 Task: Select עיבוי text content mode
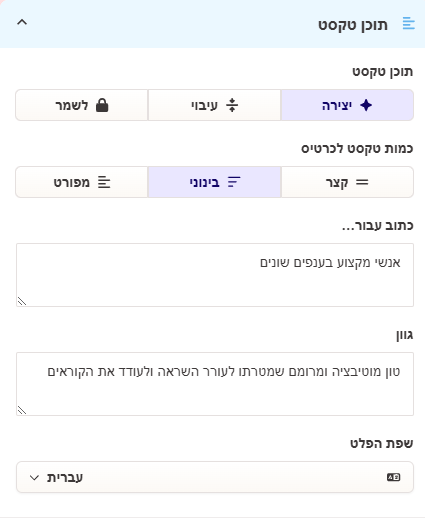(214, 105)
